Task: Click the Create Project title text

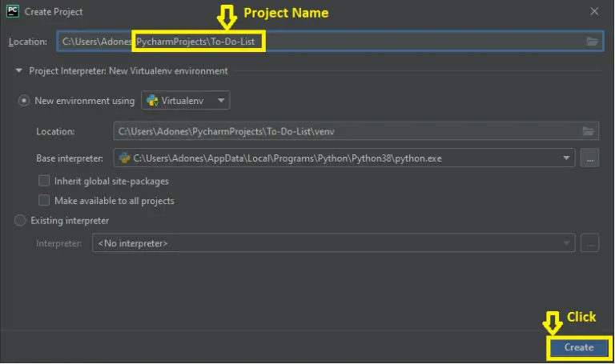Action: click(54, 12)
